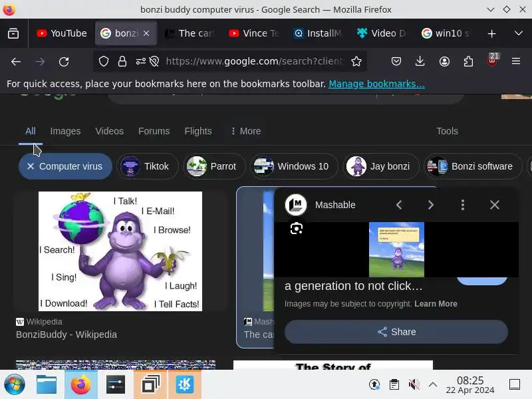Screen dimensions: 532x399
Task: Close the bonzi Google search tab
Action: click(x=146, y=33)
